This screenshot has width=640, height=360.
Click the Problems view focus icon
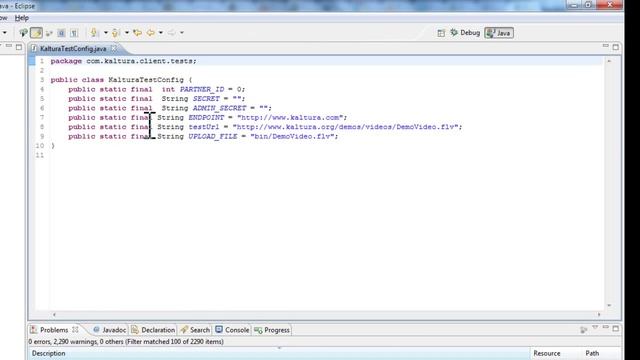pos(584,329)
